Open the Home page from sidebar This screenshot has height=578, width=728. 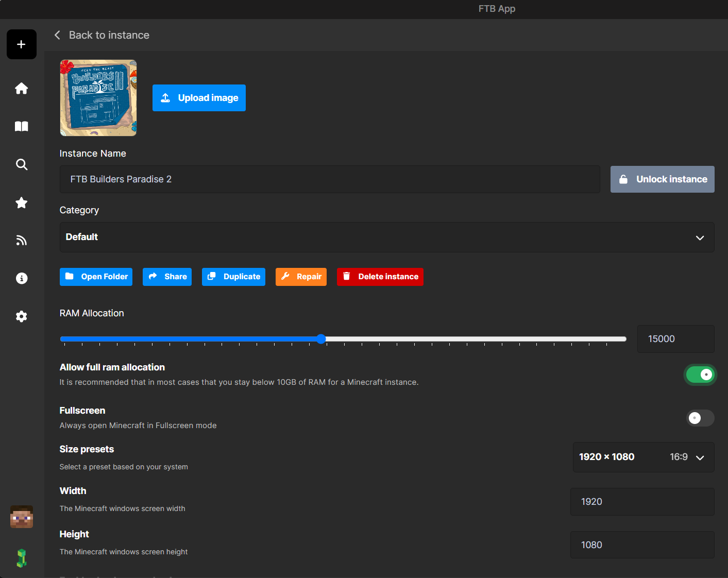coord(21,89)
